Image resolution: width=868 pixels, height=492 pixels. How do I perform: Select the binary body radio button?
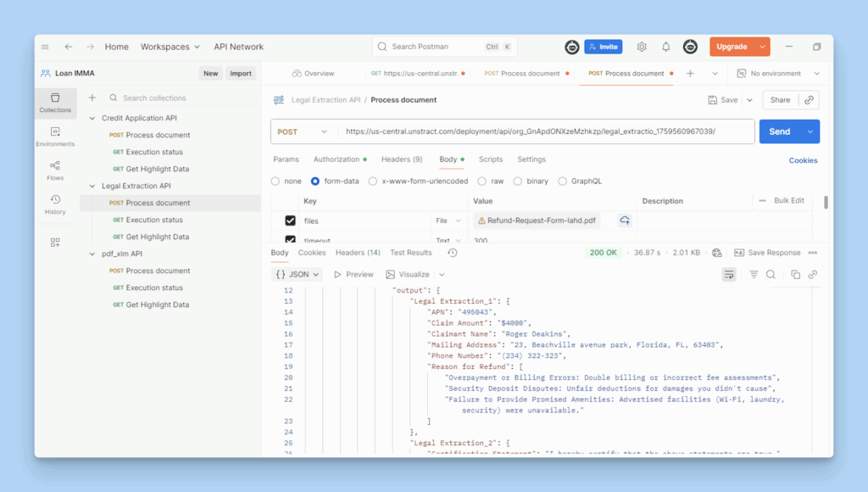pyautogui.click(x=518, y=181)
